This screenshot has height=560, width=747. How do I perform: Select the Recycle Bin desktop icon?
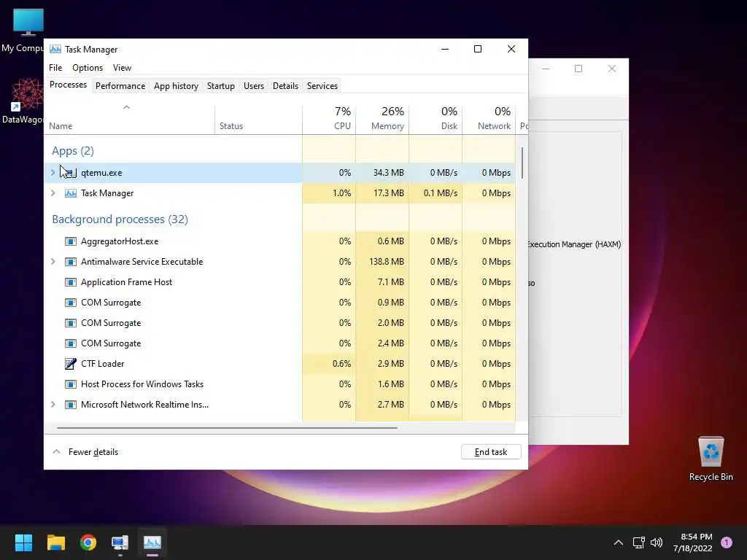(x=711, y=459)
